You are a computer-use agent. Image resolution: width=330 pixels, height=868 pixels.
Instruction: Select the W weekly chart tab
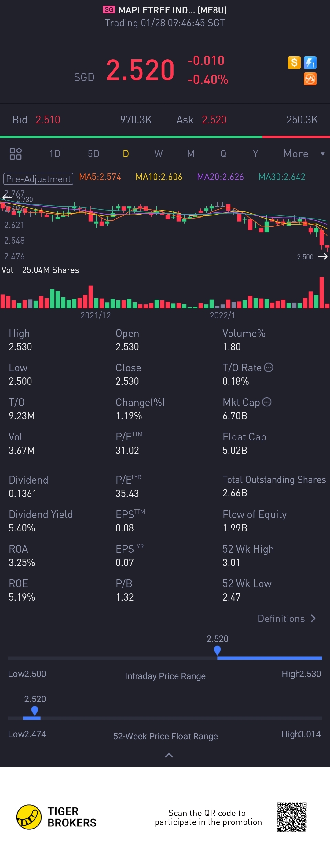pos(158,154)
